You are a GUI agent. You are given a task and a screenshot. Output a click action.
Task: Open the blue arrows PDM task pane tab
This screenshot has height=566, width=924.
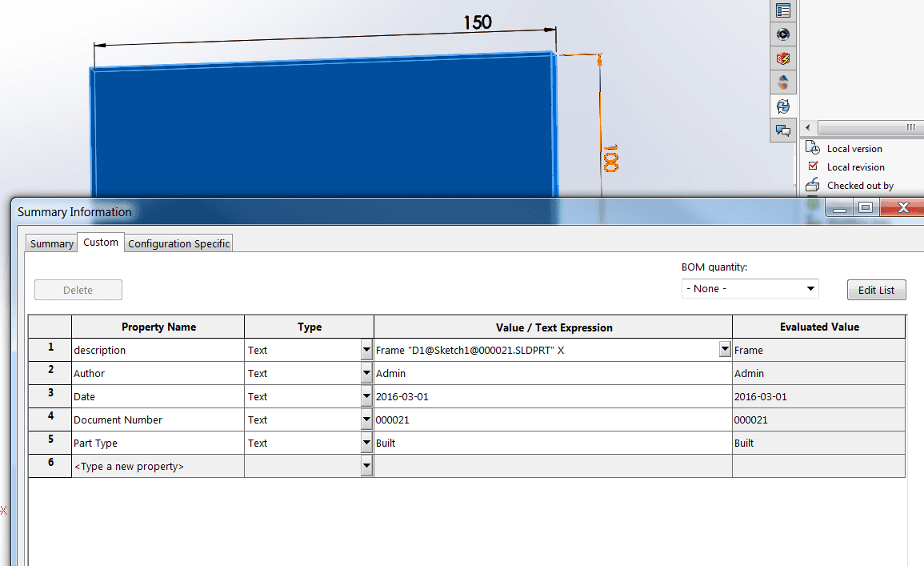click(783, 106)
